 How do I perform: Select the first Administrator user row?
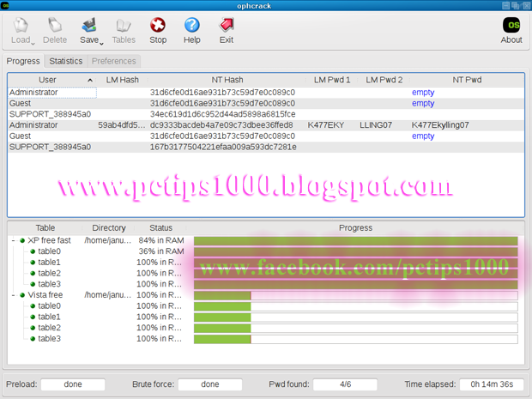coord(266,93)
